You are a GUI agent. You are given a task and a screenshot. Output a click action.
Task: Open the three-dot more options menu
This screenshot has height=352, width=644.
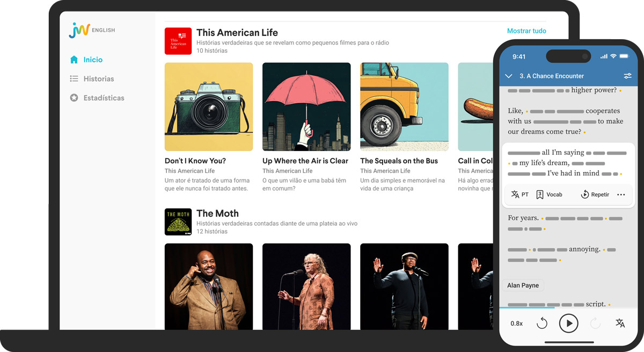[x=621, y=195]
